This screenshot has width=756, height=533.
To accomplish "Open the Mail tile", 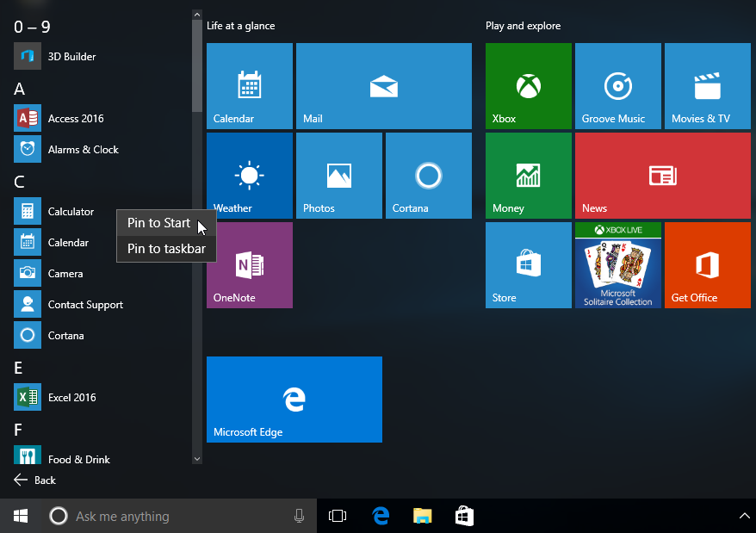I will click(384, 86).
